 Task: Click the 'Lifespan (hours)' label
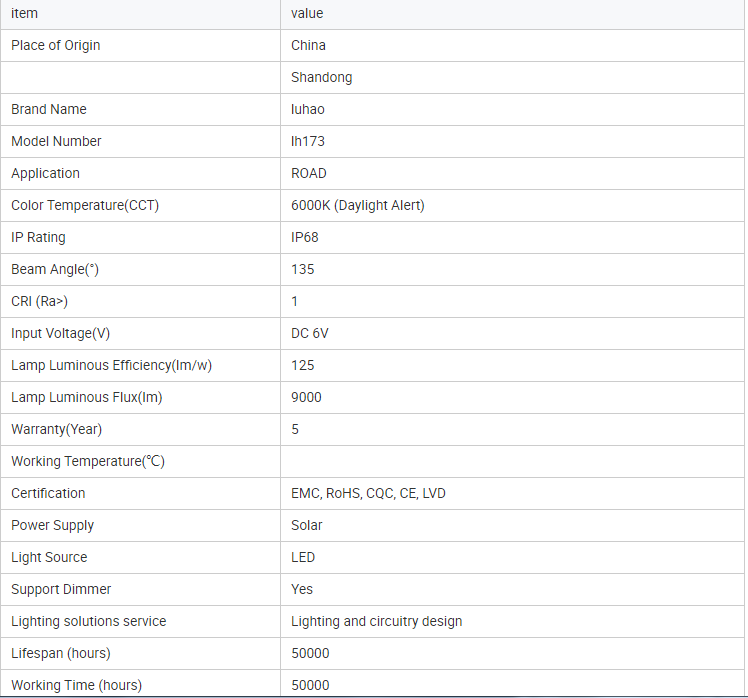pos(60,653)
